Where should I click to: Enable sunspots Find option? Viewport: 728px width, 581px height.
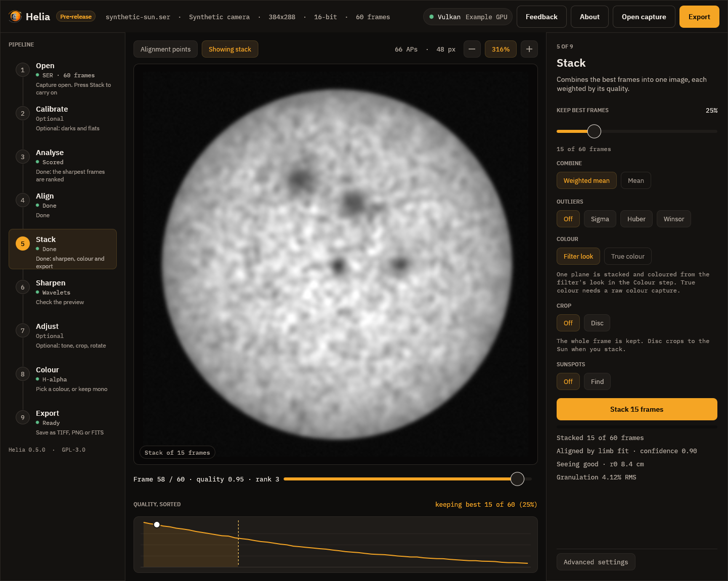[597, 381]
